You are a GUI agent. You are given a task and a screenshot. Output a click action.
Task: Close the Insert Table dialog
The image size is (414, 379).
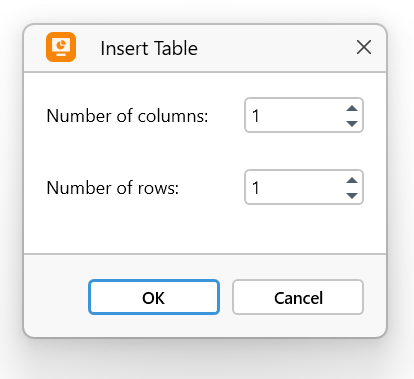[x=364, y=47]
